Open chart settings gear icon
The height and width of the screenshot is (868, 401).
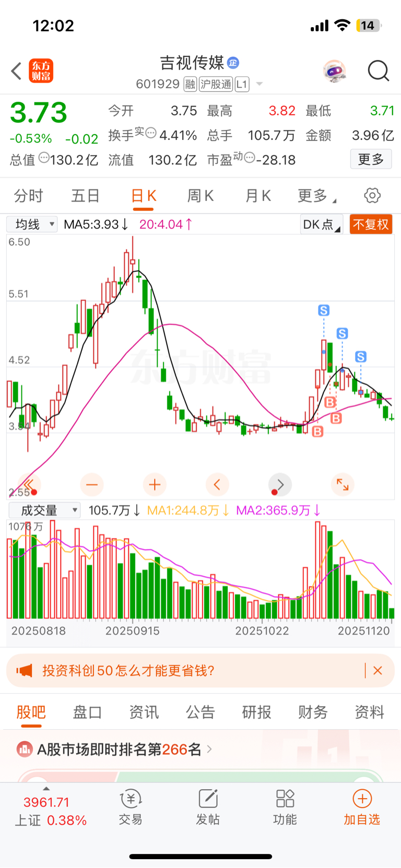coord(372,196)
